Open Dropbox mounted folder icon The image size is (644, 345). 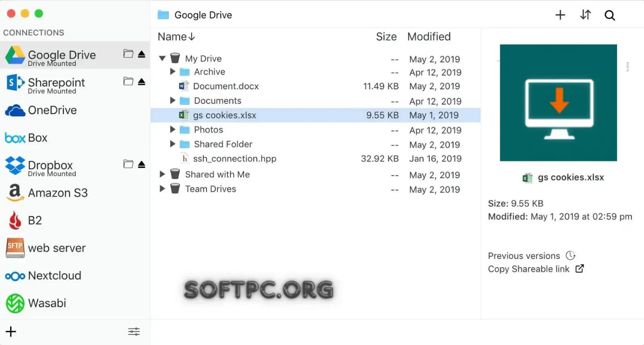tap(128, 164)
